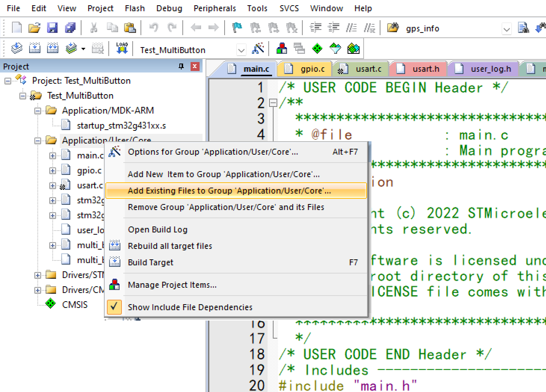Cut selection with the scissors icon
Viewport: 546px width, 392px height.
click(x=94, y=28)
